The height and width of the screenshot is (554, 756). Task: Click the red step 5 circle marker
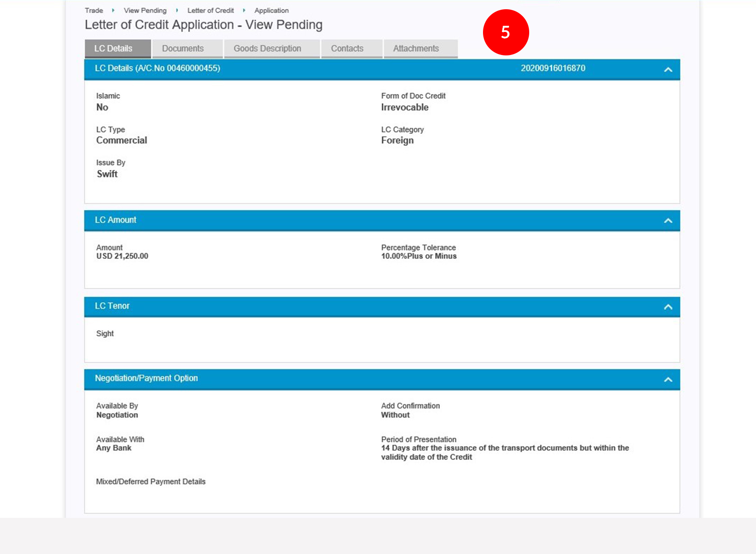[506, 32]
